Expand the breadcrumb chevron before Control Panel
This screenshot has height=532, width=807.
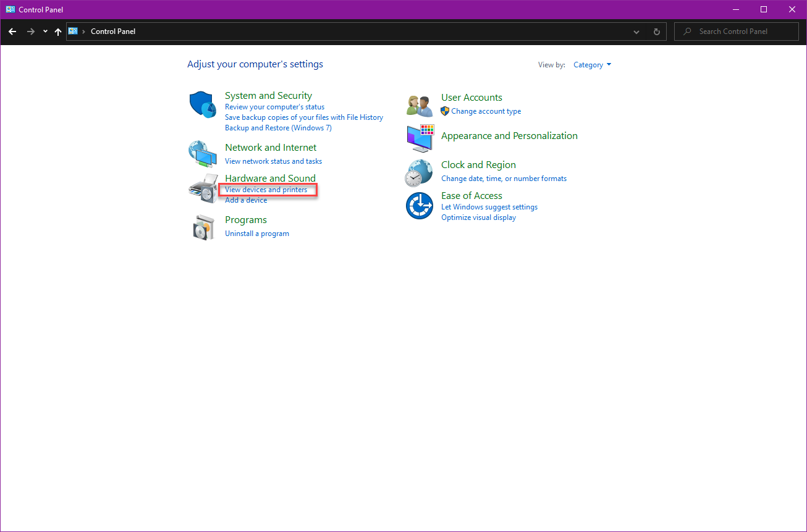83,32
